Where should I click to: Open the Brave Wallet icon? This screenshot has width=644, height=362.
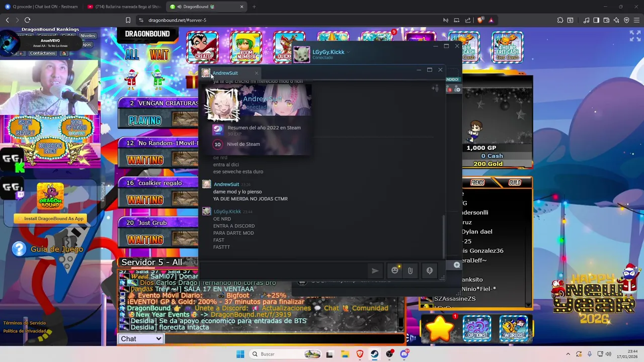tap(606, 20)
